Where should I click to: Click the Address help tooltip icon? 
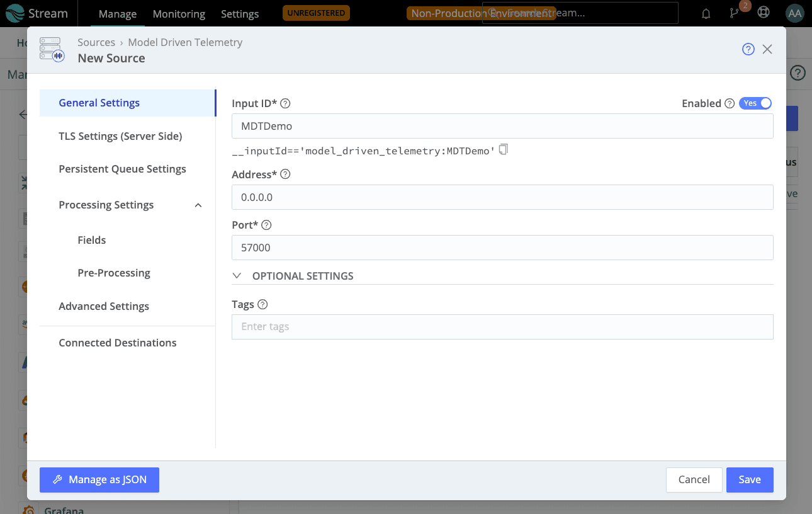(285, 174)
